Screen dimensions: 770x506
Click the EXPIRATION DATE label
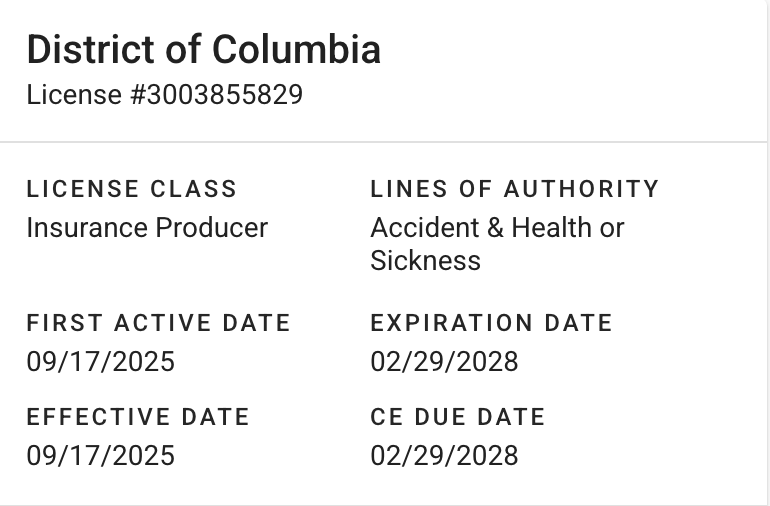491,323
